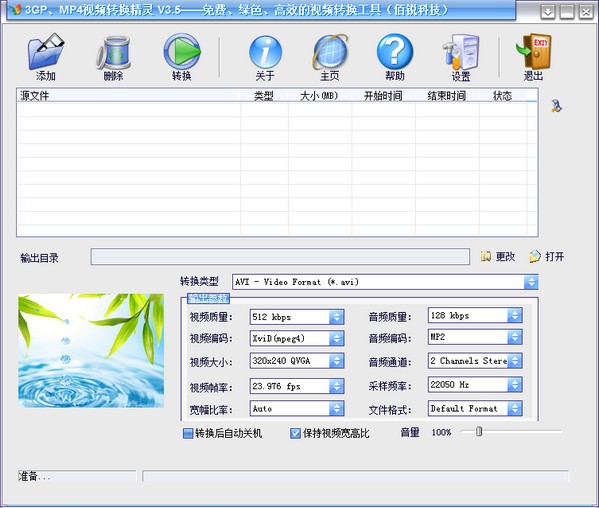Click the 音量 volume slider handle
The image size is (599, 508).
coord(479,432)
